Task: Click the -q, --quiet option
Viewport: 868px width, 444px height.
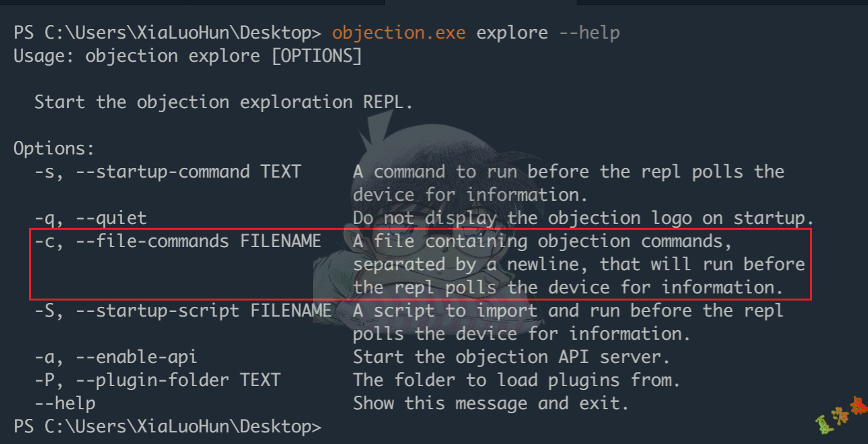Action: point(90,218)
